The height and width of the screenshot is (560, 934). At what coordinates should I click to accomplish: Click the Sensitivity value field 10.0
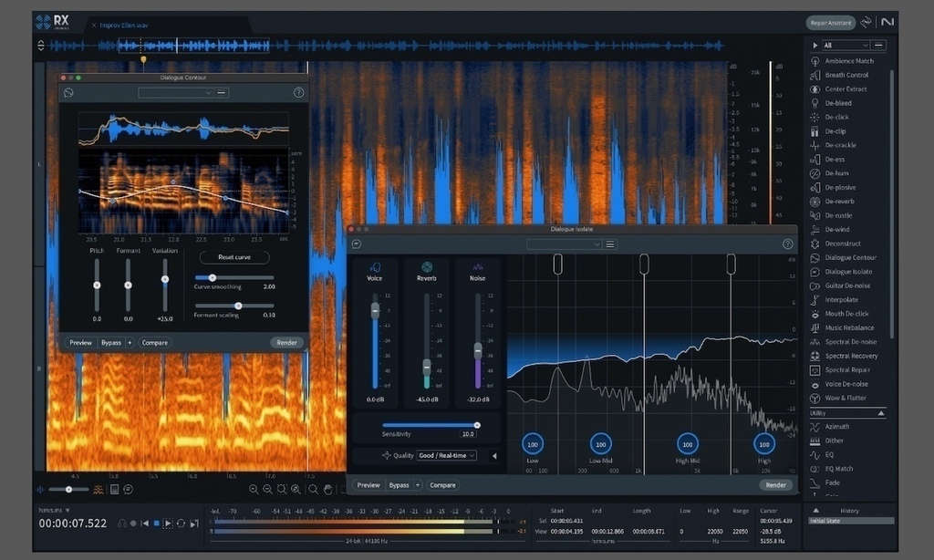468,434
